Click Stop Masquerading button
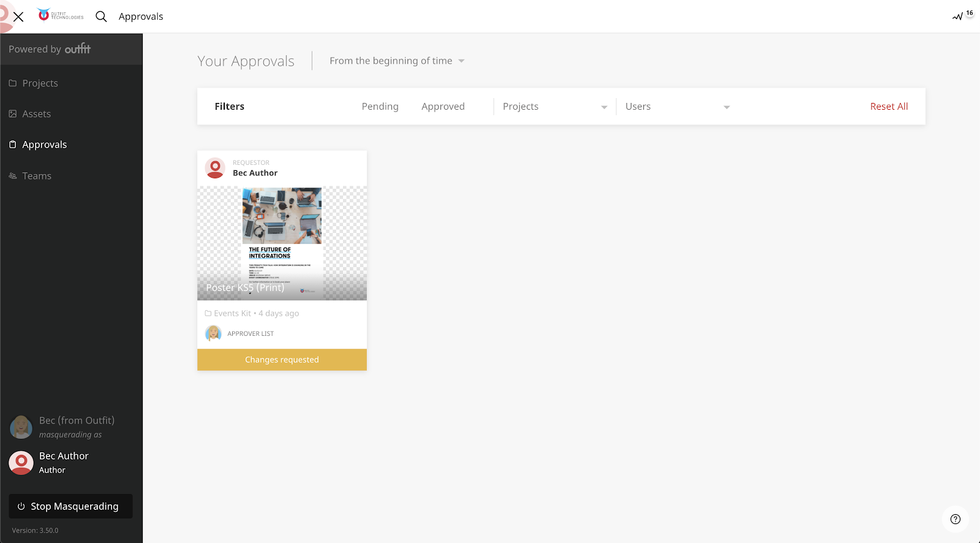This screenshot has width=980, height=543. coord(71,506)
